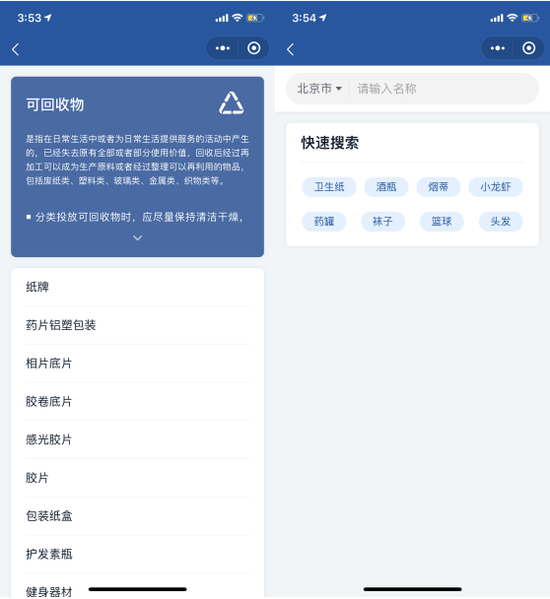Tap the back arrow on right screen
This screenshot has width=550, height=599.
click(x=290, y=49)
